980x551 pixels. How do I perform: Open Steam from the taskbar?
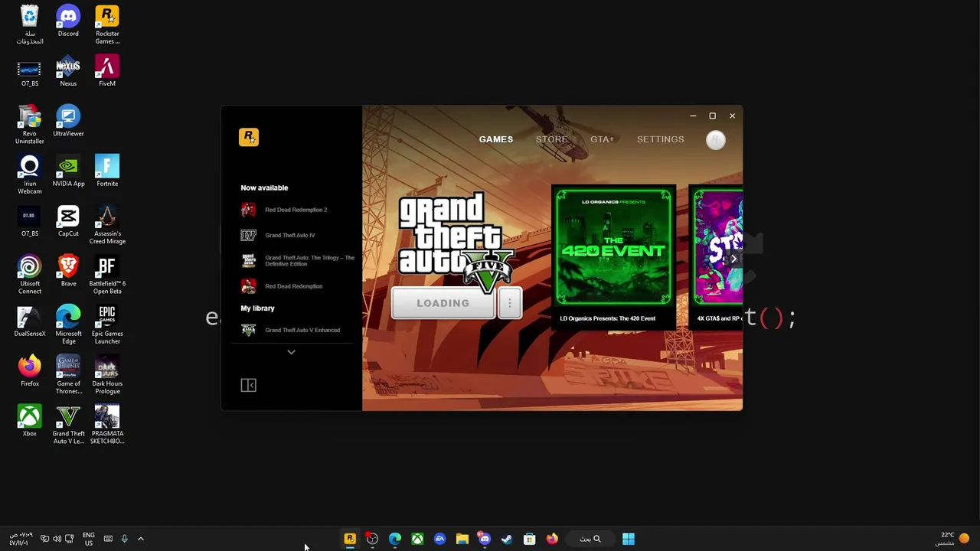(x=507, y=539)
